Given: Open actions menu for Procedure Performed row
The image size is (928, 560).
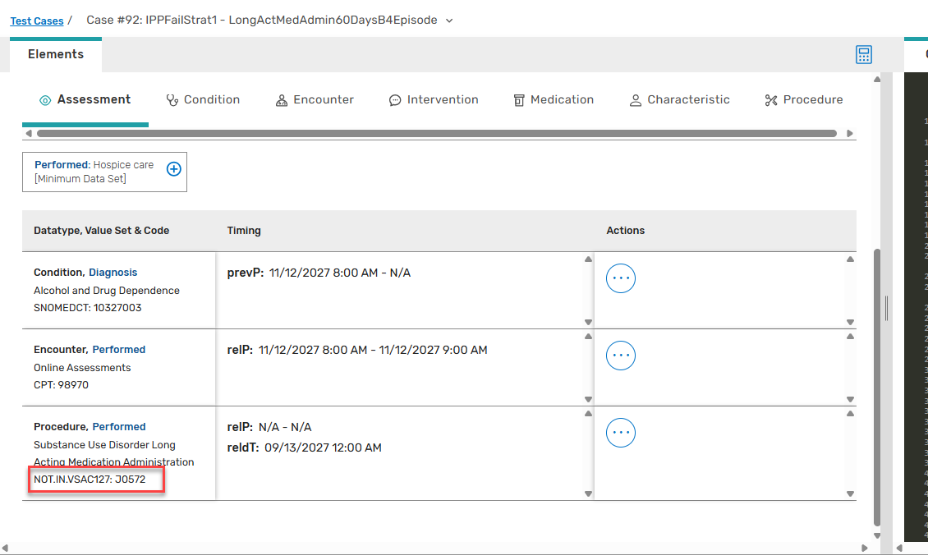Looking at the screenshot, I should 620,433.
